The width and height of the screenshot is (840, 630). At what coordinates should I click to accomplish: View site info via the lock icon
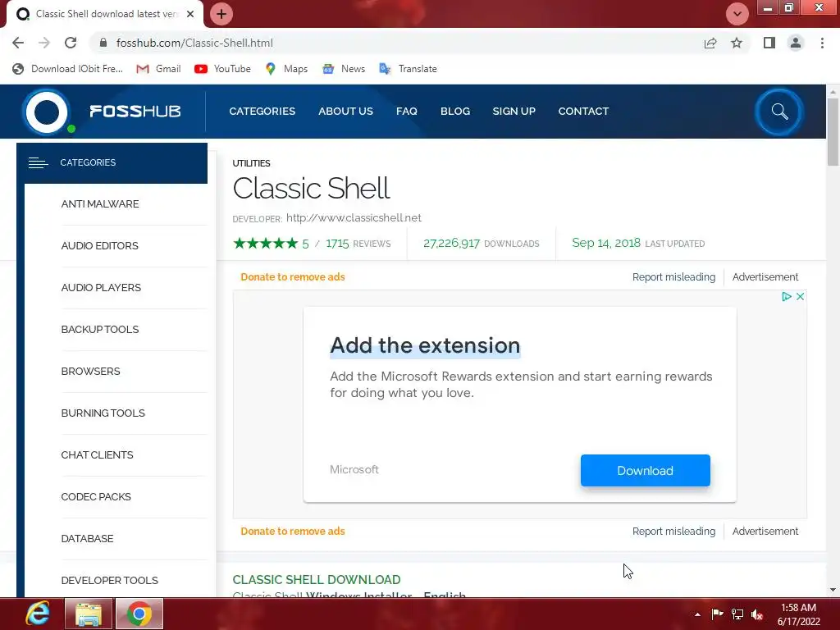click(x=103, y=43)
